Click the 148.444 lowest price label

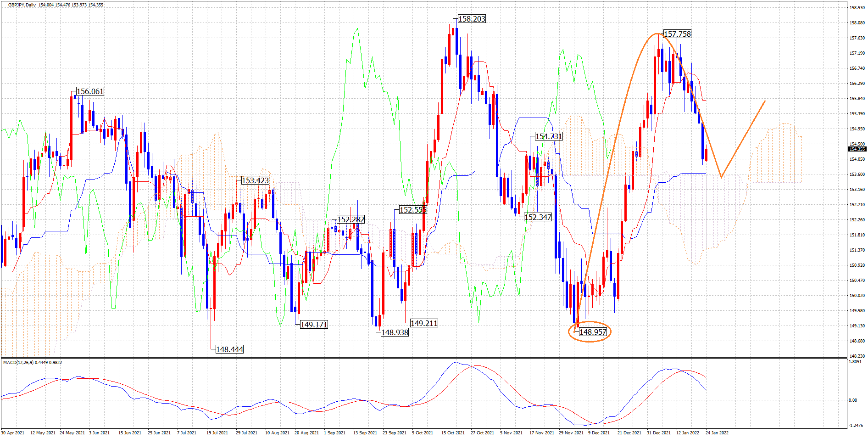[x=229, y=349]
